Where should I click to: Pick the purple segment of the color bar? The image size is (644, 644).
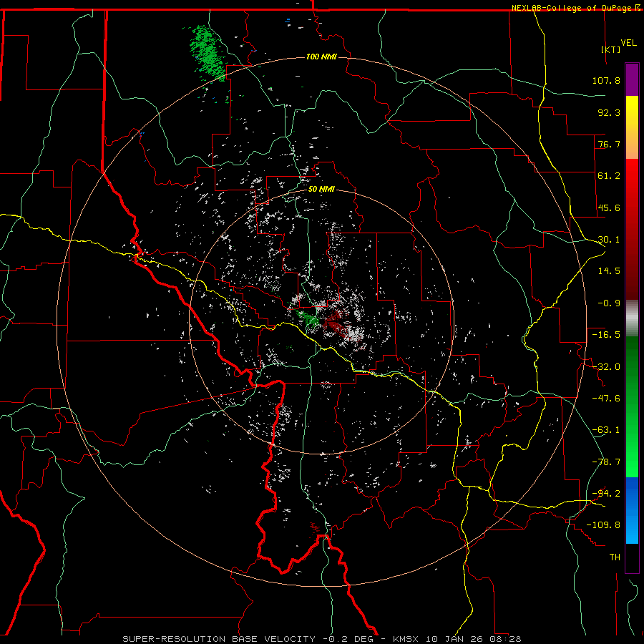coord(632,79)
